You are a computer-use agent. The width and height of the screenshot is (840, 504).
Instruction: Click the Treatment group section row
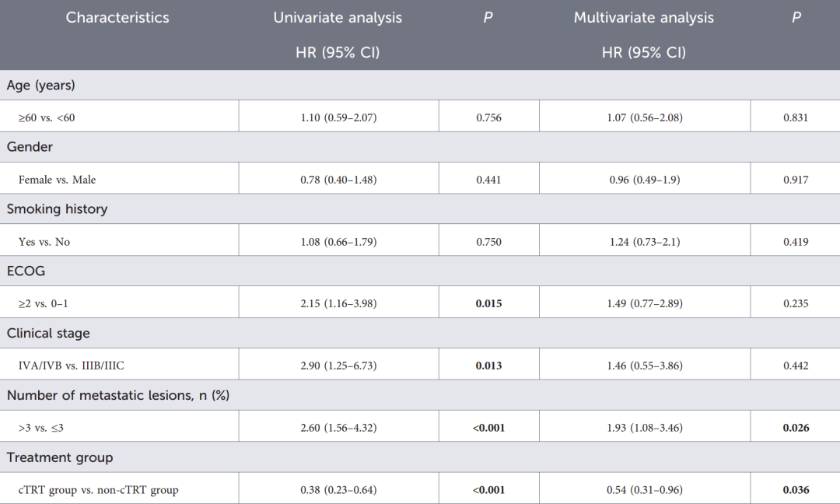420,457
